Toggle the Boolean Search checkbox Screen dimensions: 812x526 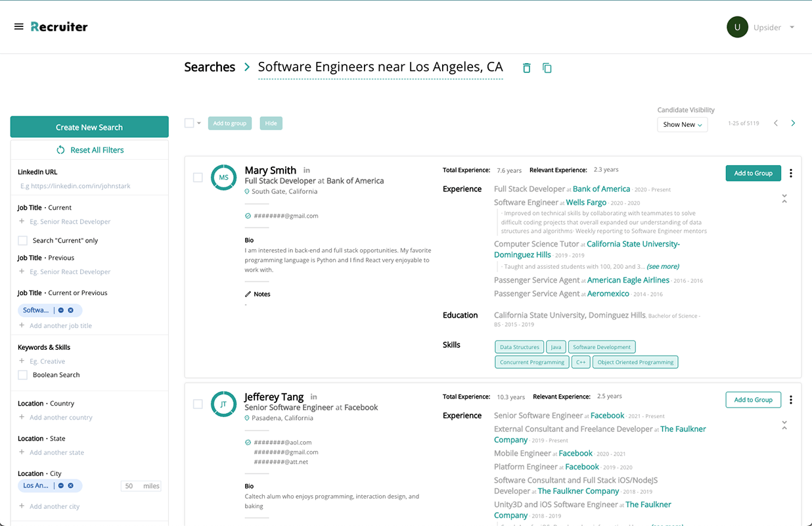click(23, 375)
